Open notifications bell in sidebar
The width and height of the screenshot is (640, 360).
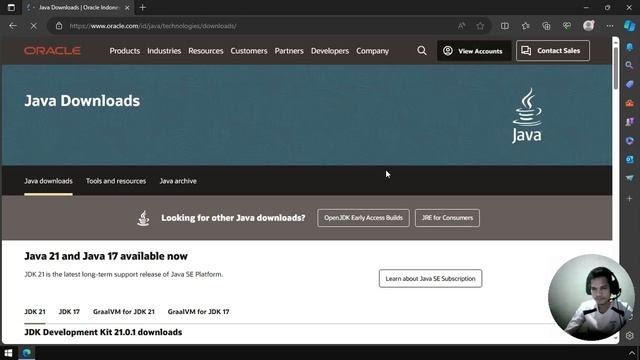(629, 47)
